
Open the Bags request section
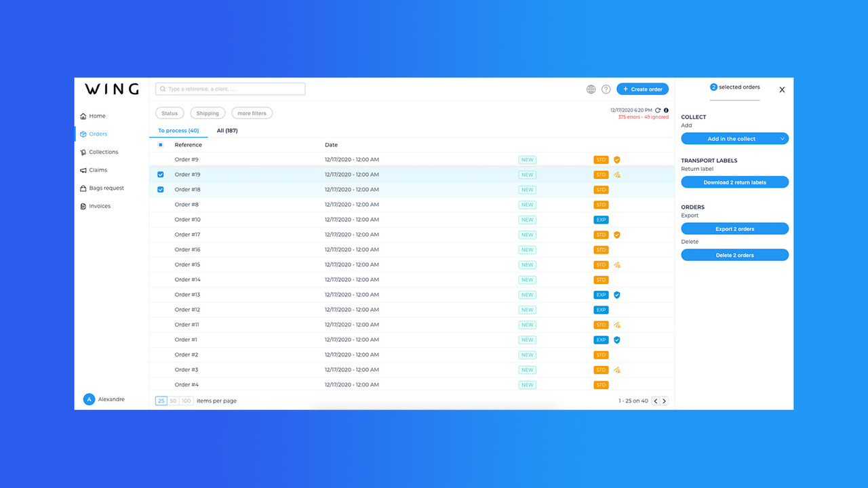104,188
